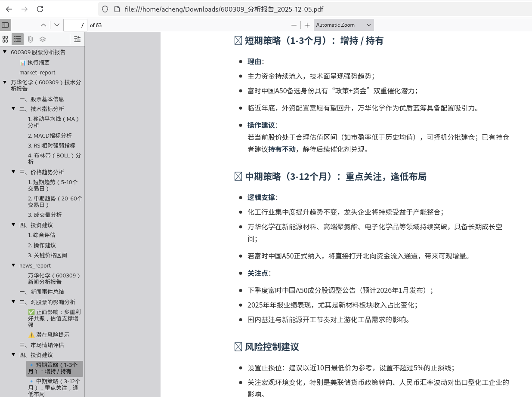Click the current outline item button
This screenshot has width=532, height=397.
click(77, 39)
